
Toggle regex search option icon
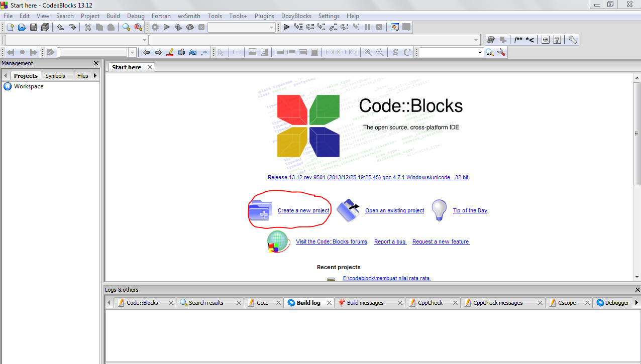204,52
